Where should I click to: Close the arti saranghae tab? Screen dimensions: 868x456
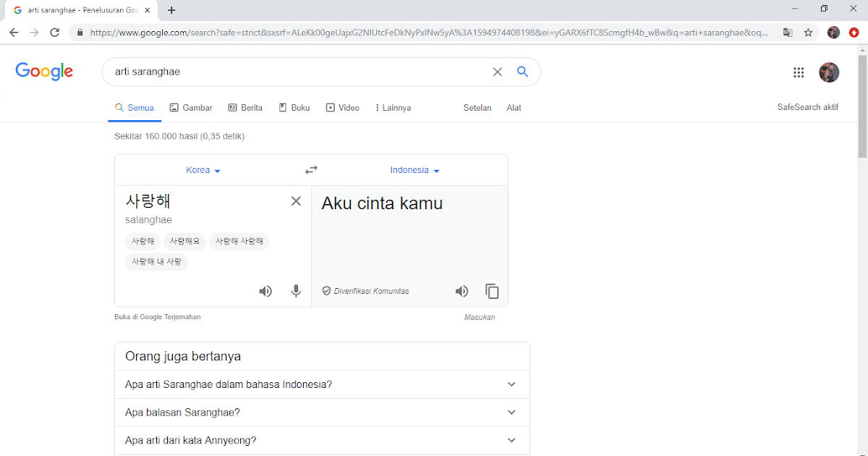(x=148, y=10)
